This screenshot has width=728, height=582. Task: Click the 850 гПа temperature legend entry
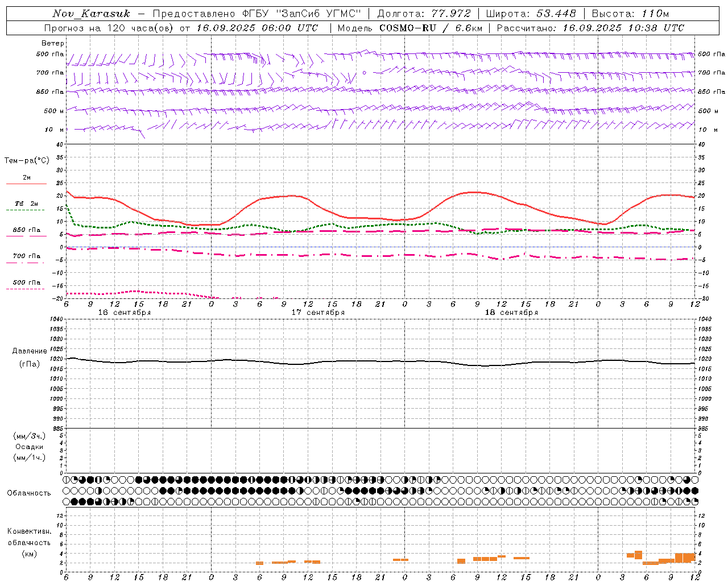(26, 230)
